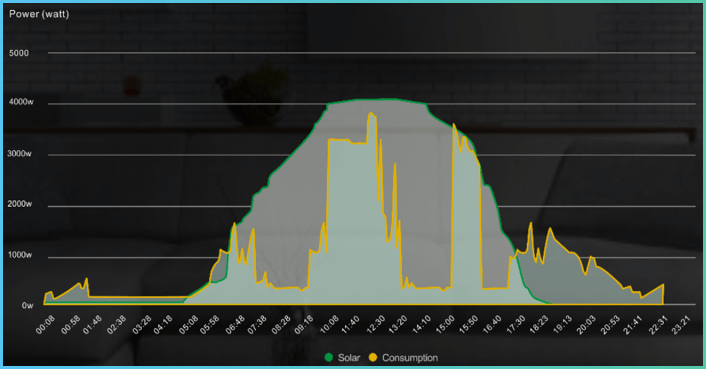Click the yellow Consumption legend dot
The height and width of the screenshot is (369, 706).
[373, 358]
